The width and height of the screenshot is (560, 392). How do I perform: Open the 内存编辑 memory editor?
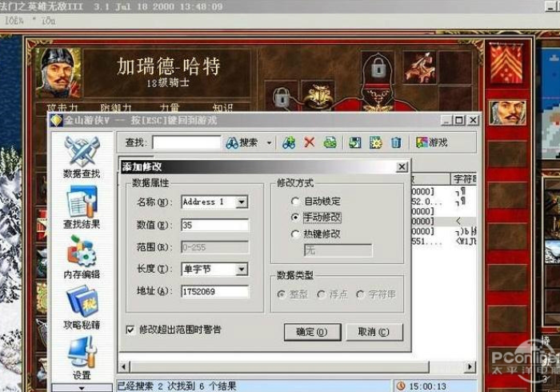point(82,258)
